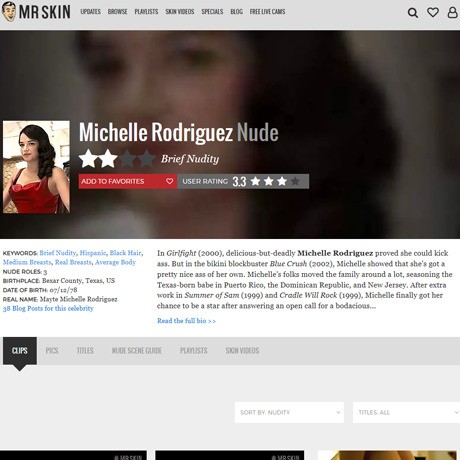
Task: Switch to Nude Scene Guide tab
Action: pyautogui.click(x=137, y=351)
